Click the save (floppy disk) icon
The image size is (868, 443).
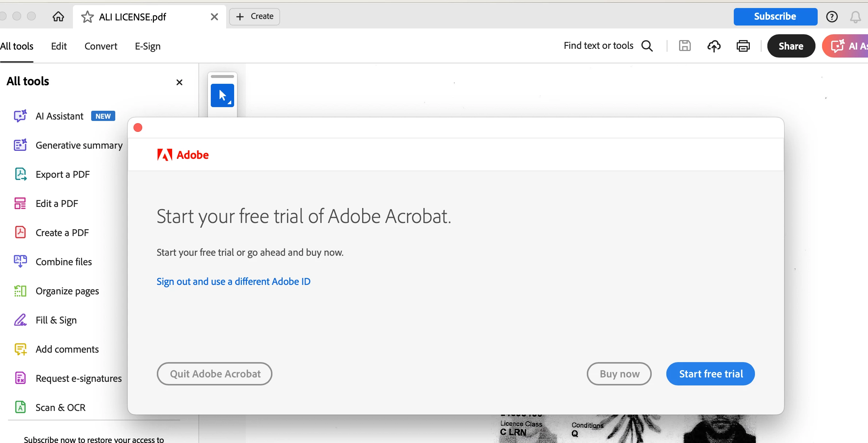click(x=685, y=46)
